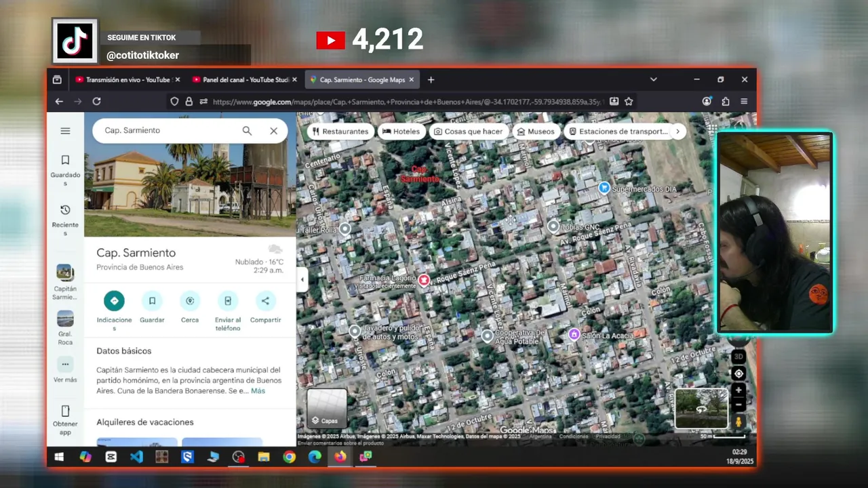Select the Museos filter chip

(x=536, y=131)
